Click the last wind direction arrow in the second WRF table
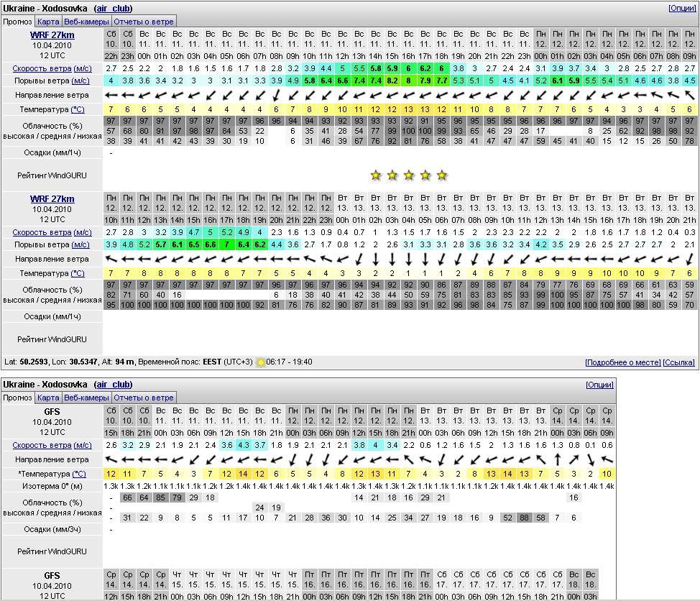The image size is (700, 601). tap(689, 259)
